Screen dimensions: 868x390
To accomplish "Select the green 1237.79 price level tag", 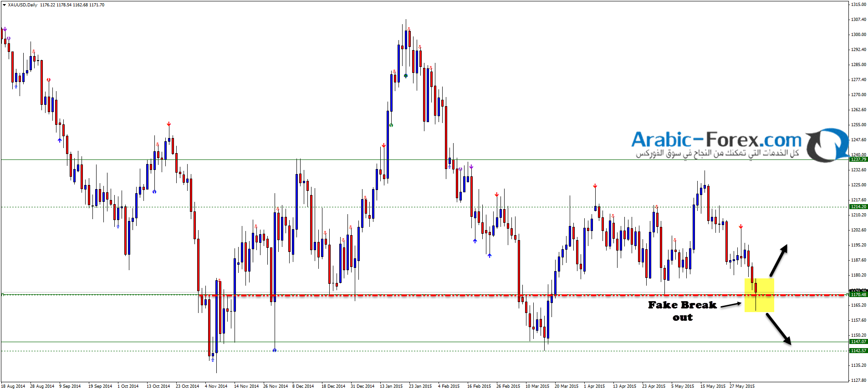I will (858, 159).
